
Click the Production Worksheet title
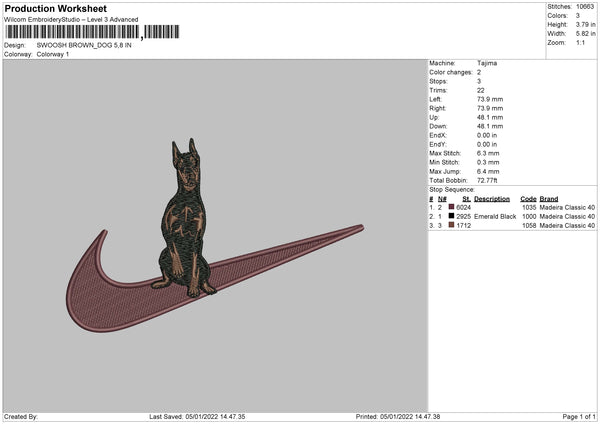[x=55, y=8]
